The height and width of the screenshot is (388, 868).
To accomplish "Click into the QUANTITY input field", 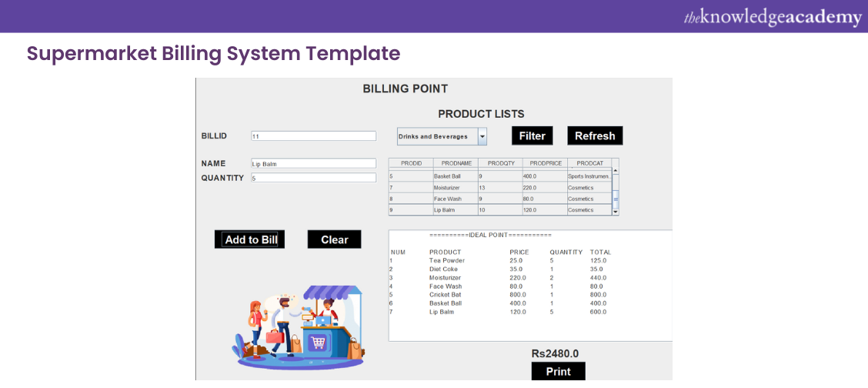I will (x=313, y=178).
